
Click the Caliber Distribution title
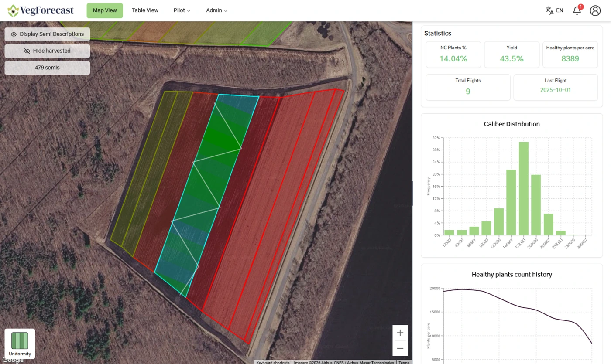tap(511, 124)
